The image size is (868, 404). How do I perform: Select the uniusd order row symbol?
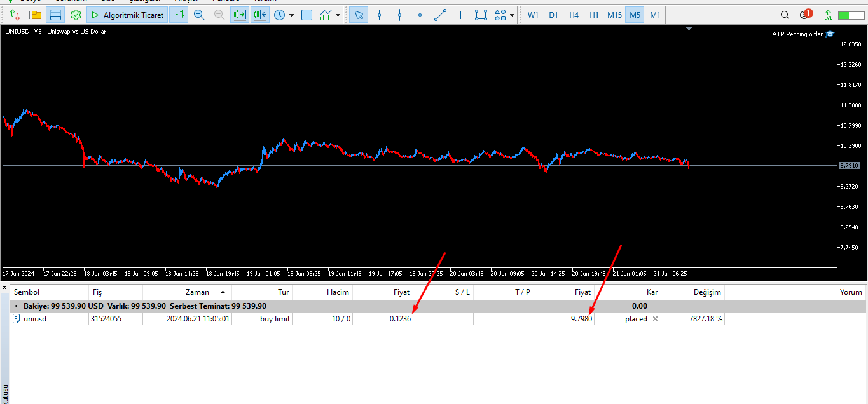coord(34,319)
